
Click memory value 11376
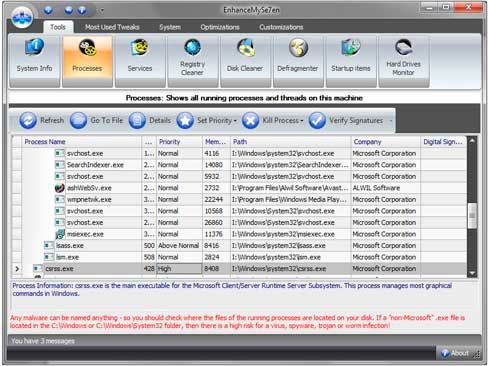(214, 234)
